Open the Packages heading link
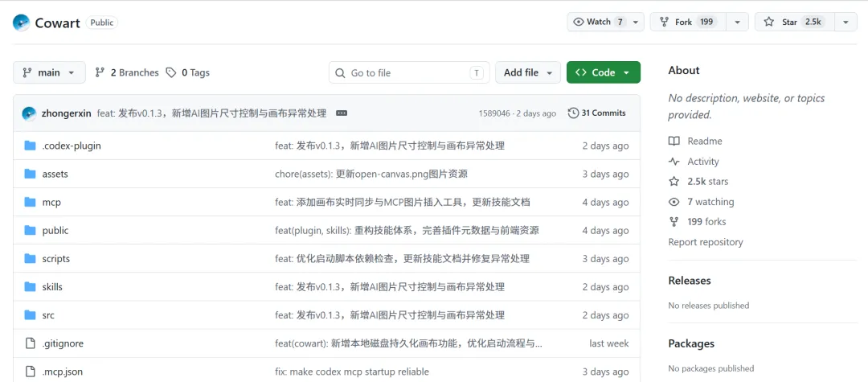Screen dimensions: 868x382 pyautogui.click(x=691, y=344)
